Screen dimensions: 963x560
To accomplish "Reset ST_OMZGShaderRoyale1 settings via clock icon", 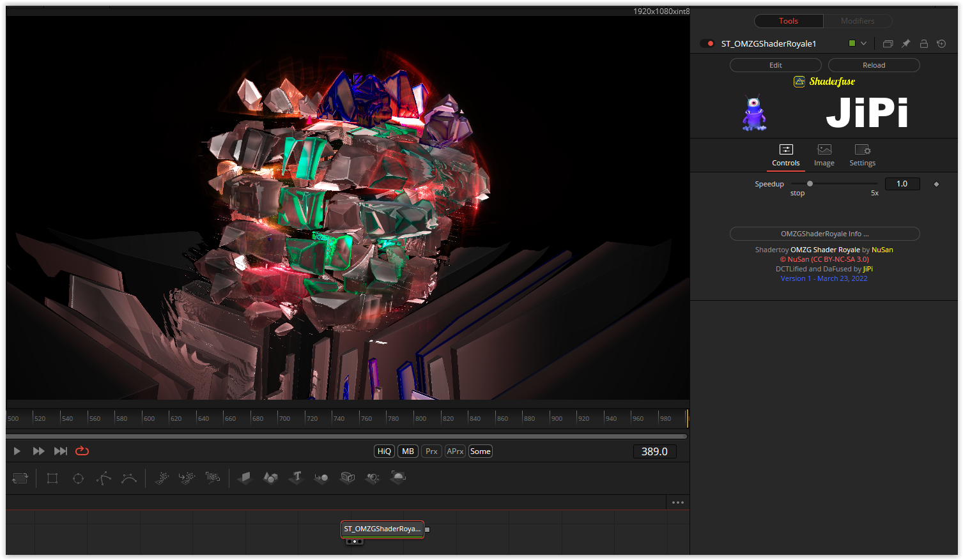I will coord(941,43).
